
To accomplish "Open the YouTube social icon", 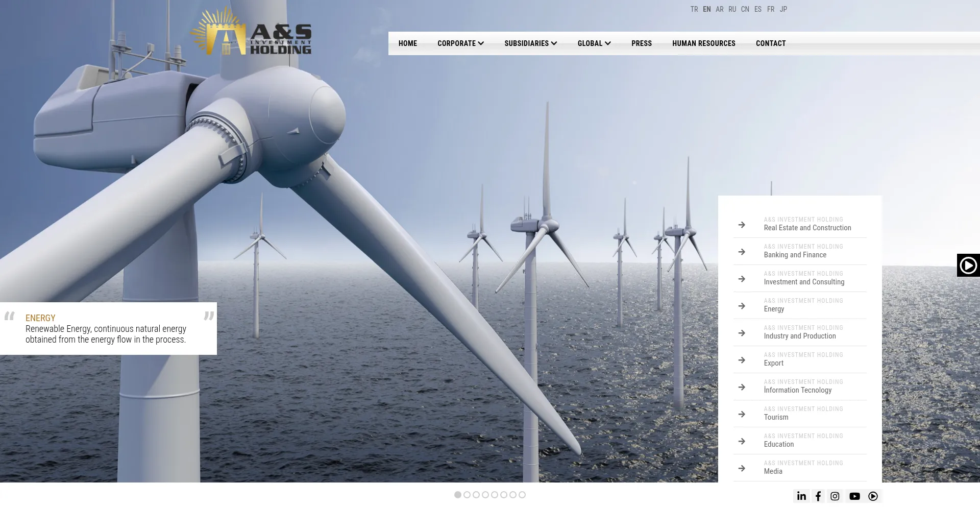I will (854, 496).
